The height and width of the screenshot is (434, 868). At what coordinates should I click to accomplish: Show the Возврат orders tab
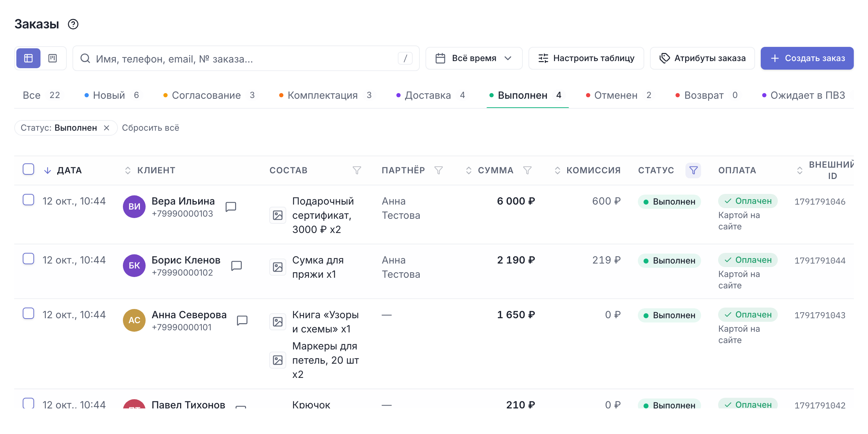point(707,95)
